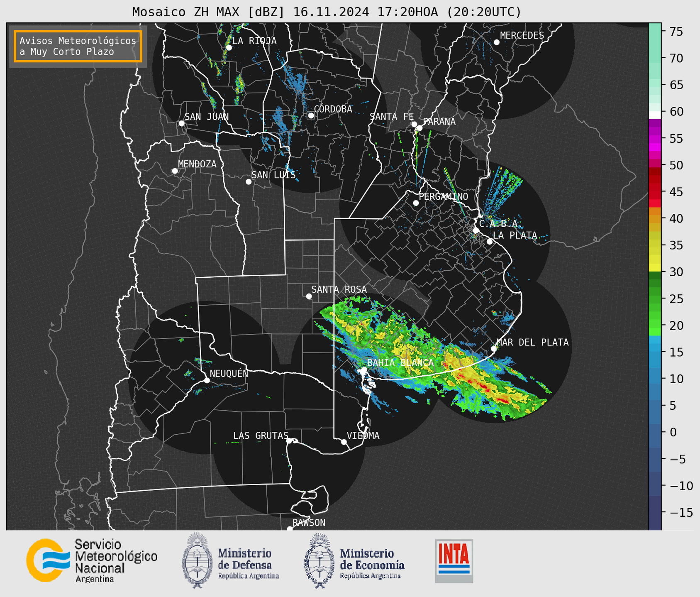The height and width of the screenshot is (597, 700).
Task: Click the MAR DEL PLATA label
Action: (532, 342)
